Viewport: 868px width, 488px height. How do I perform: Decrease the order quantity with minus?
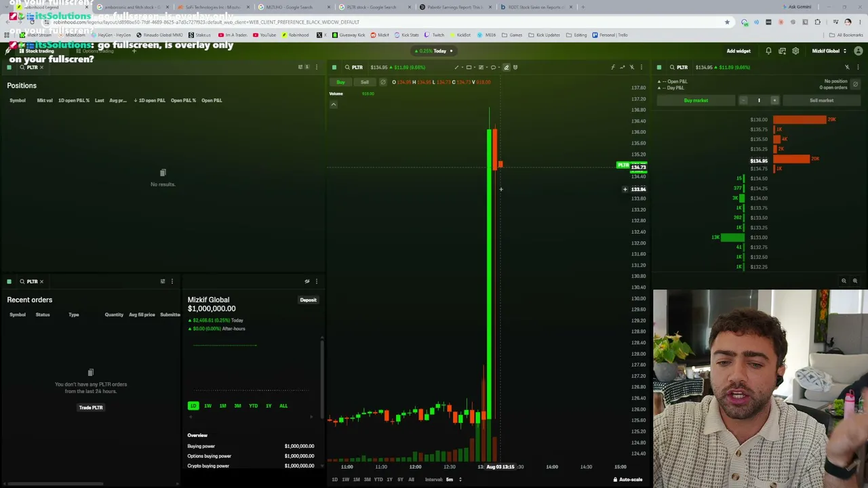coord(743,100)
